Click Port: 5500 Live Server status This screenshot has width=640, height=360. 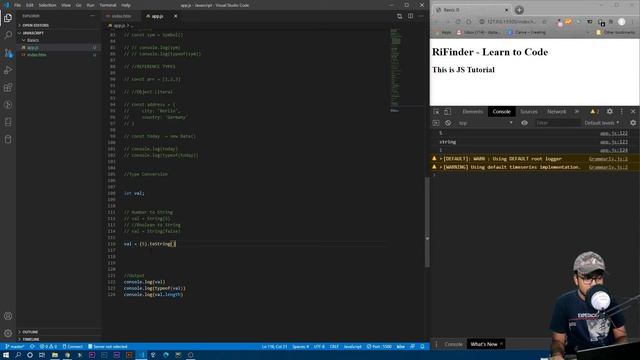(x=379, y=347)
